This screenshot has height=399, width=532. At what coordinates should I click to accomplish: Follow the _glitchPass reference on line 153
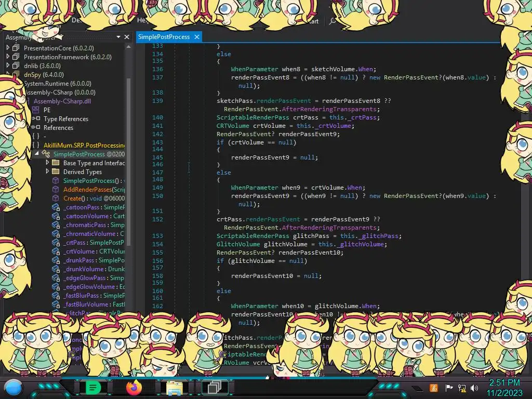click(x=378, y=236)
